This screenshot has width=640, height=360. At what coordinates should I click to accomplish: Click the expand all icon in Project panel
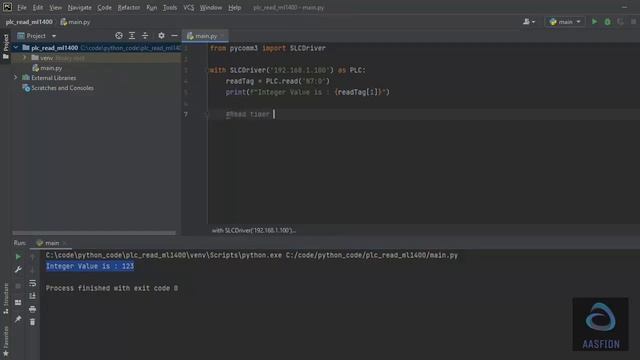[x=132, y=36]
